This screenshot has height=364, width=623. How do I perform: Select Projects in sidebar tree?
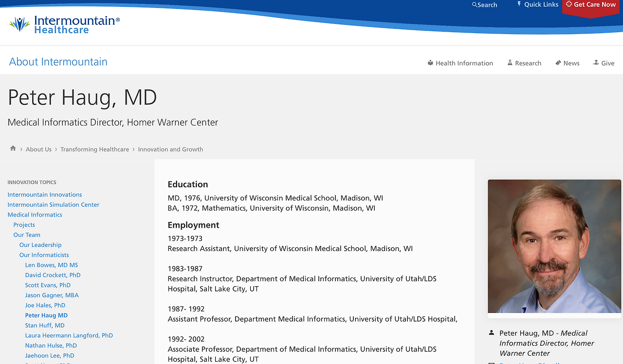pos(24,225)
